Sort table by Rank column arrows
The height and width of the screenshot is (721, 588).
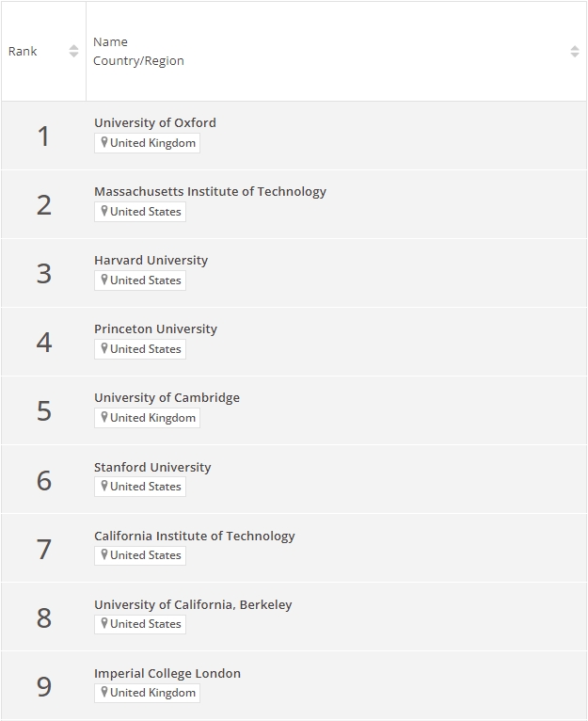[x=73, y=51]
